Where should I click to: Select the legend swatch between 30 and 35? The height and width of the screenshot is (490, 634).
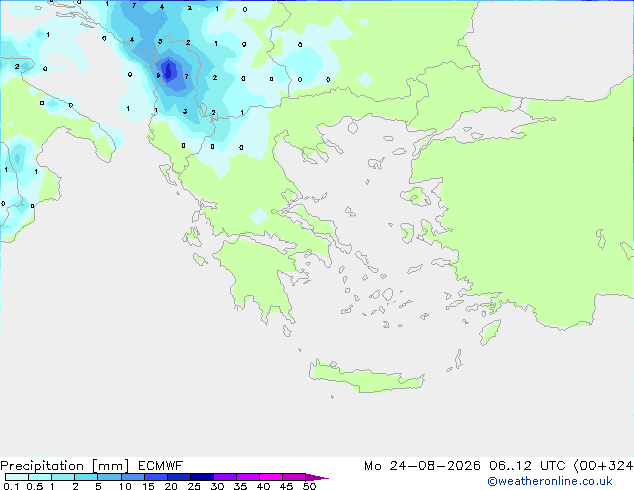pyautogui.click(x=224, y=477)
